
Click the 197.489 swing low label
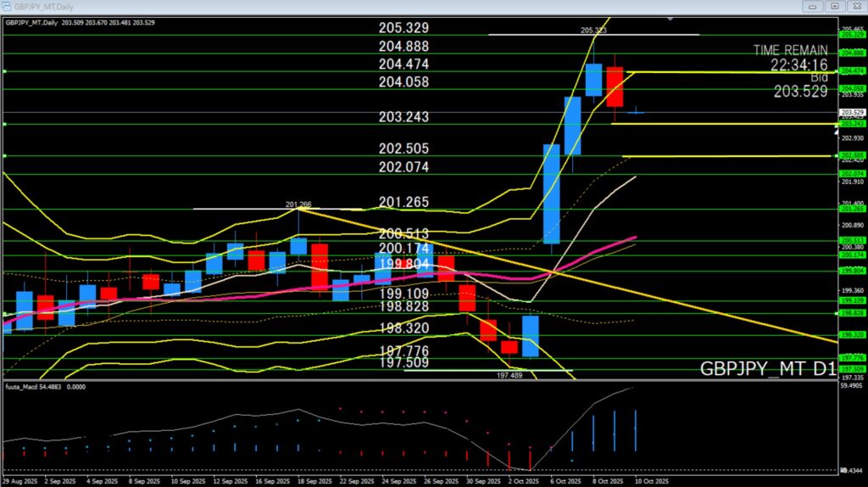509,374
